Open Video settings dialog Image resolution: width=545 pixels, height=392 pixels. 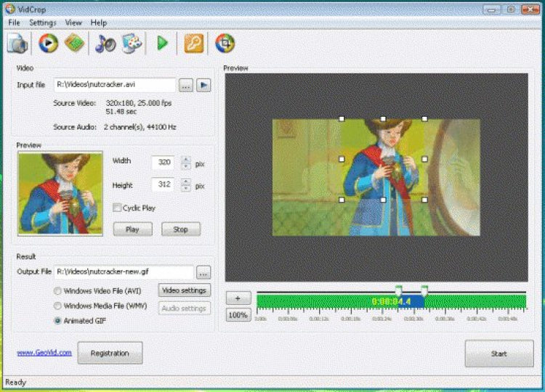click(185, 290)
